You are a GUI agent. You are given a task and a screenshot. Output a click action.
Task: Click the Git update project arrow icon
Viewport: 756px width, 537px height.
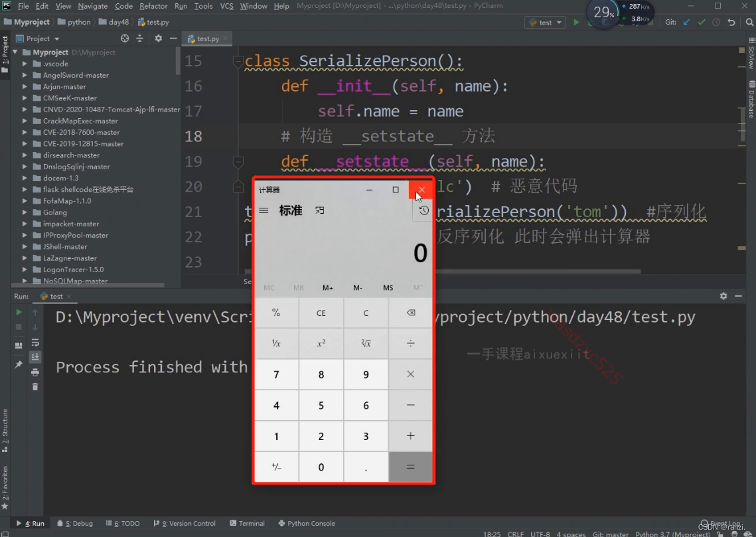coord(686,22)
